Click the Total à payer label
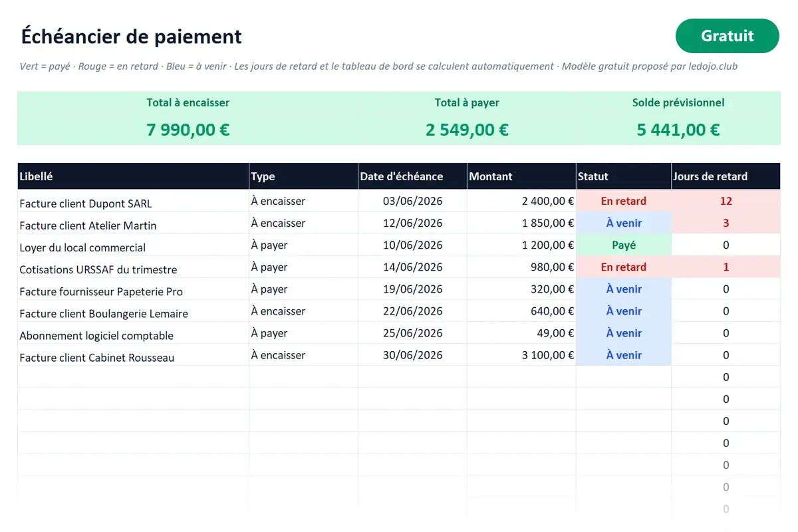This screenshot has height=532, width=798. click(467, 102)
